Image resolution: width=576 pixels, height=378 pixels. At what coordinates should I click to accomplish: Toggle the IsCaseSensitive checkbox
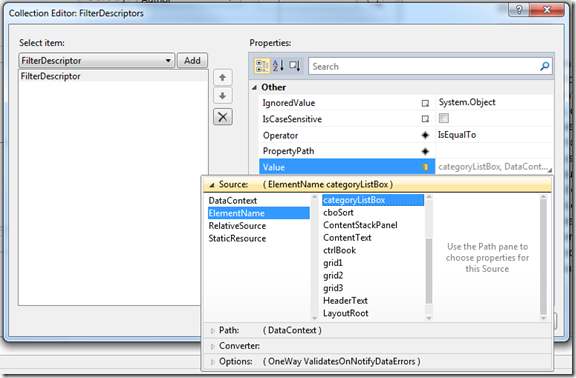(444, 118)
